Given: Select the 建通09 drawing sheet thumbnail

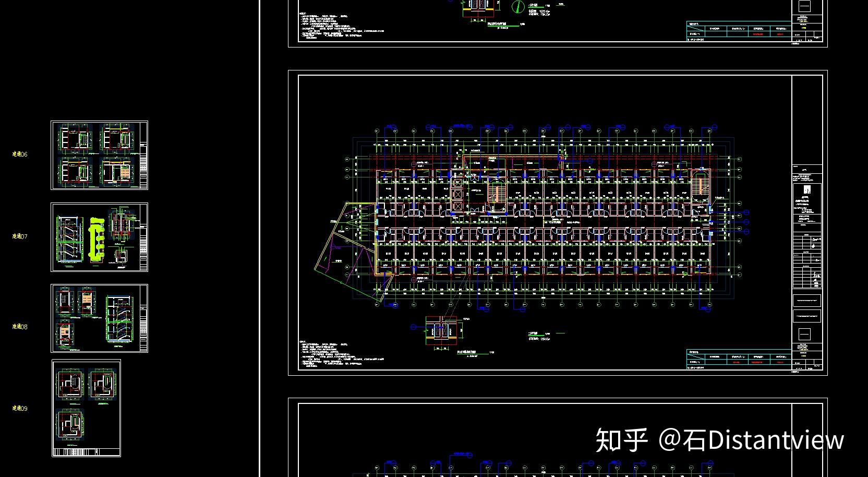Looking at the screenshot, I should (x=86, y=408).
